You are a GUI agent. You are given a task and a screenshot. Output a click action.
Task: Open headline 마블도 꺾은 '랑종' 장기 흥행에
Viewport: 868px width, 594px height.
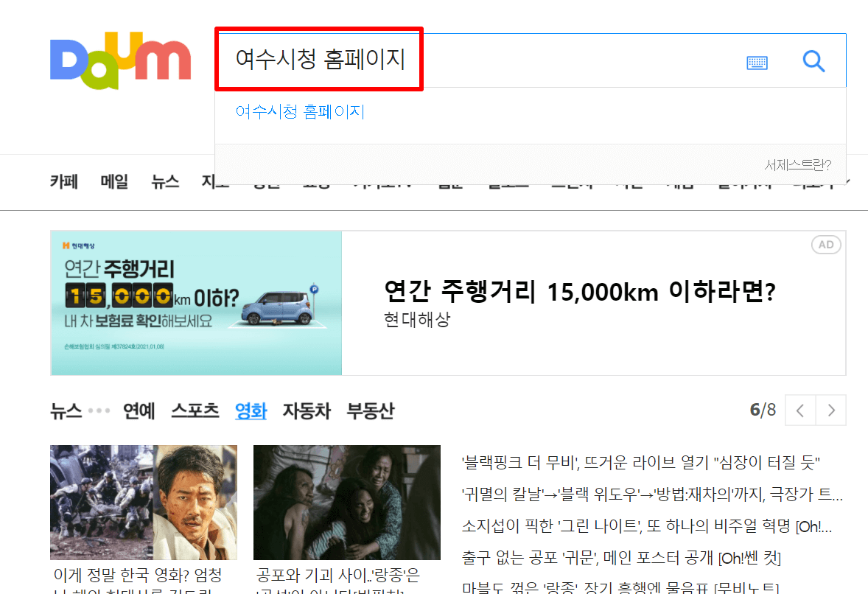(620, 587)
